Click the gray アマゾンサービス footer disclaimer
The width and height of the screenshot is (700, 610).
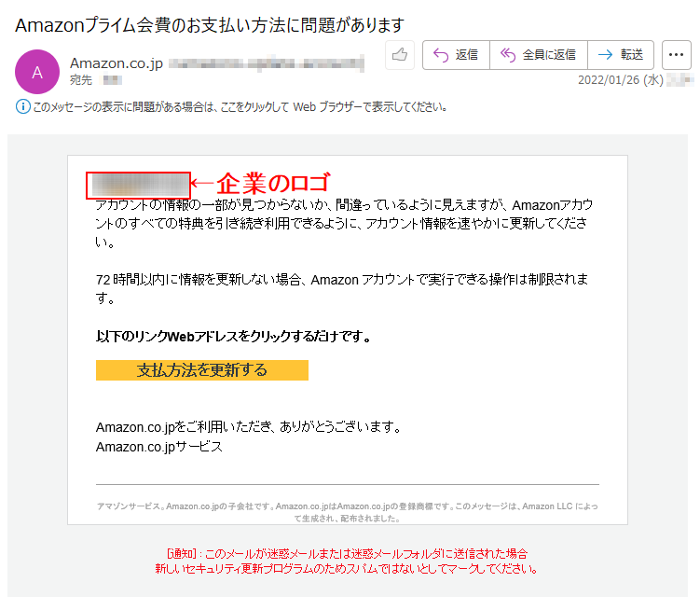pyautogui.click(x=348, y=512)
